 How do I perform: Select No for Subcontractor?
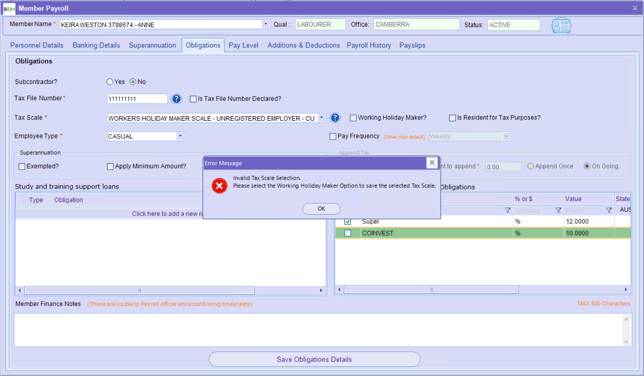coord(133,82)
